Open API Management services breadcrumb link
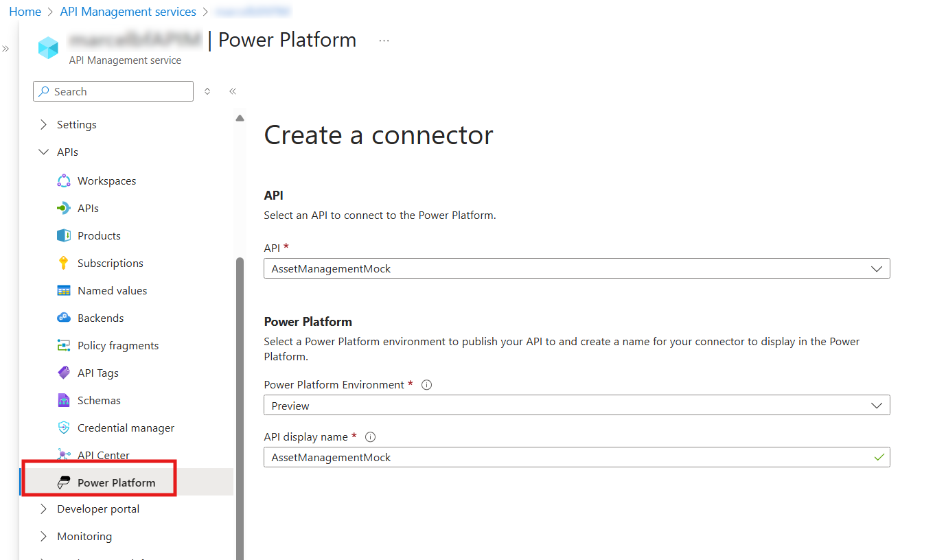The image size is (946, 560). click(128, 11)
